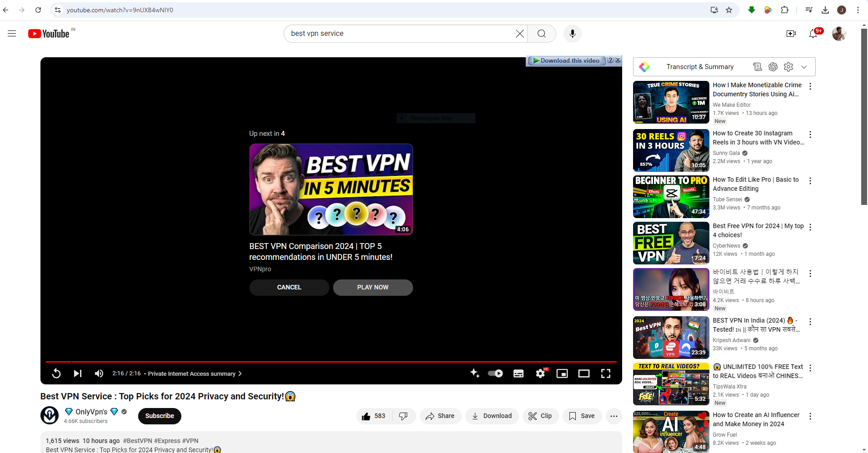
Task: Show the transcript list icon
Action: pos(757,67)
